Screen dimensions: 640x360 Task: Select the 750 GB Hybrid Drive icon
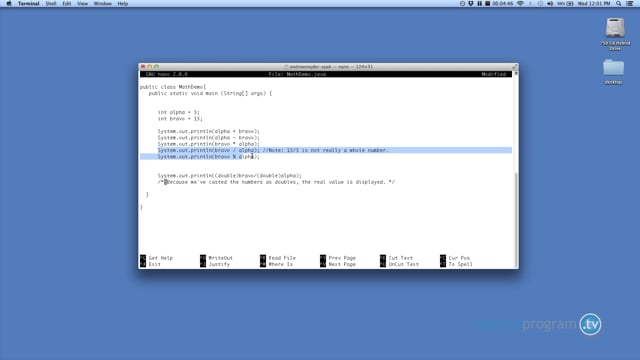[615, 28]
